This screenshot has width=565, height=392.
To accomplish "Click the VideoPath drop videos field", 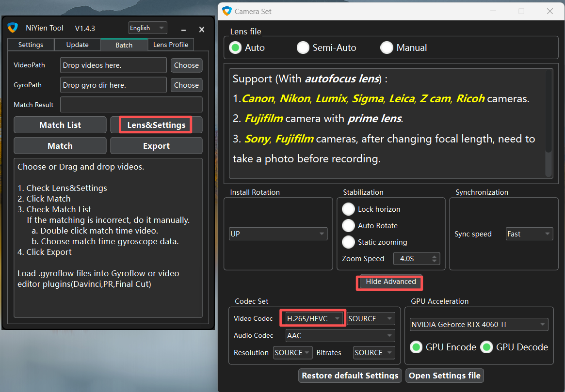I will (113, 65).
